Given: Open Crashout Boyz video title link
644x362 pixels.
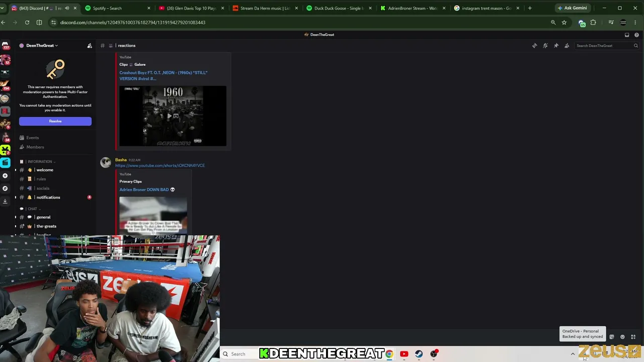Looking at the screenshot, I should tap(164, 75).
